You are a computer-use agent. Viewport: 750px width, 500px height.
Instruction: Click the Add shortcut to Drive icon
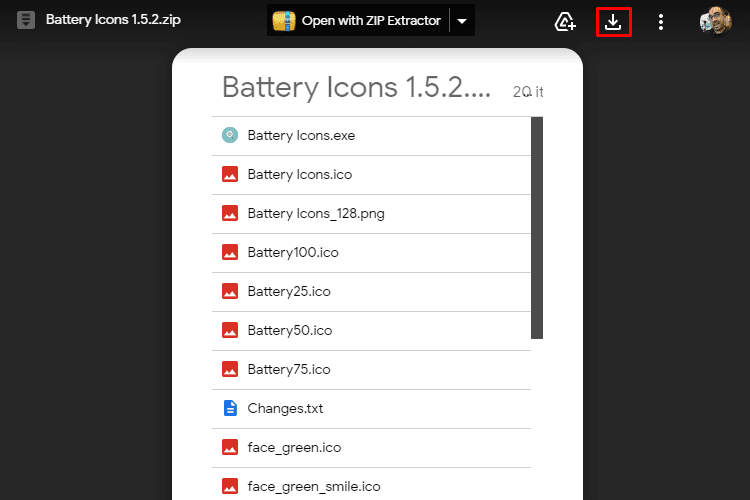(x=565, y=22)
